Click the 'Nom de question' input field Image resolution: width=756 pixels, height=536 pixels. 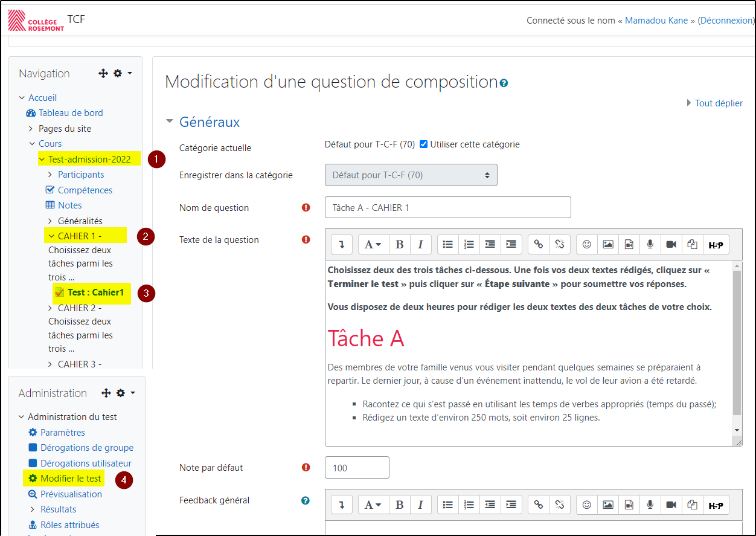click(x=447, y=207)
